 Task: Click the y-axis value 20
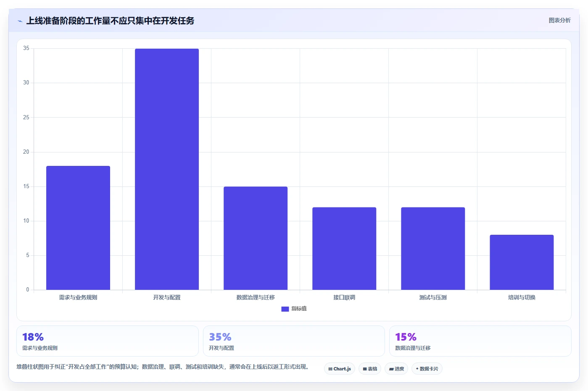tap(26, 152)
